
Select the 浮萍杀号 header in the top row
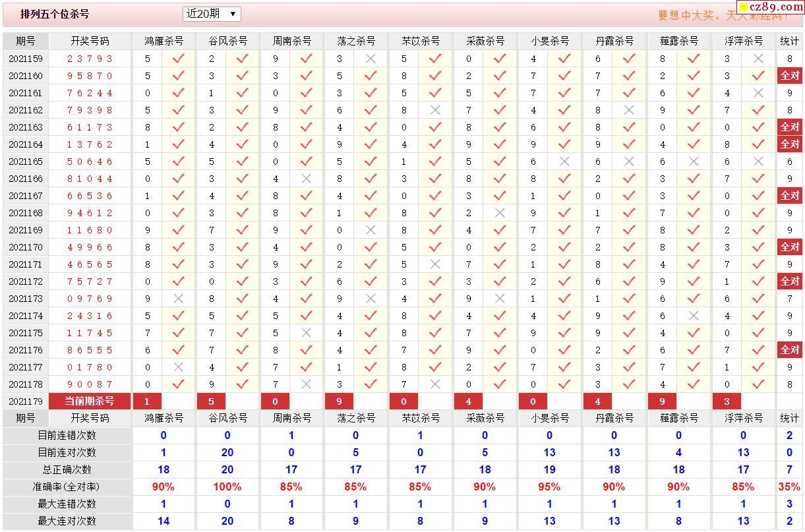click(x=744, y=41)
